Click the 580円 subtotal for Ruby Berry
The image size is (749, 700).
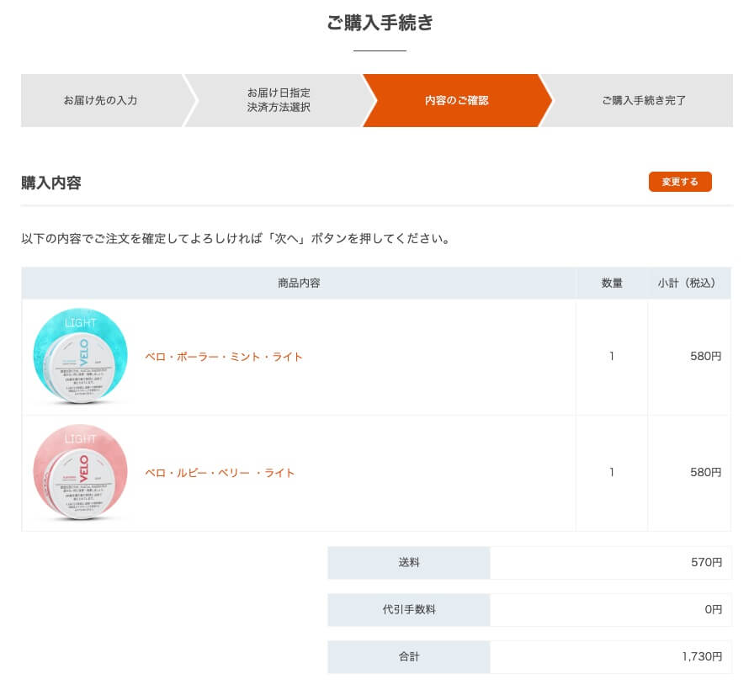coord(705,472)
